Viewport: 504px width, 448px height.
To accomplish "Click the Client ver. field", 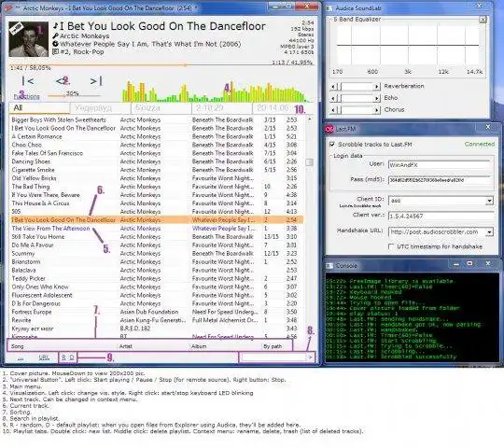I will pyautogui.click(x=441, y=216).
